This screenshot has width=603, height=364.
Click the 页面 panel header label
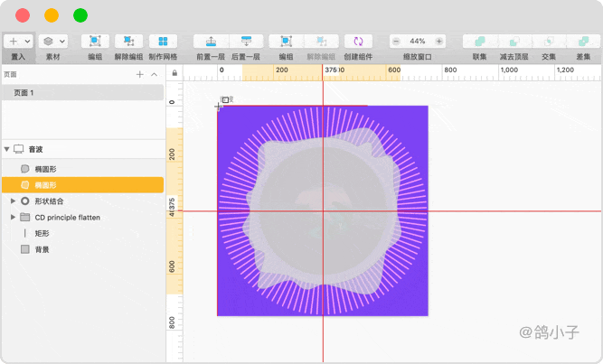10,75
